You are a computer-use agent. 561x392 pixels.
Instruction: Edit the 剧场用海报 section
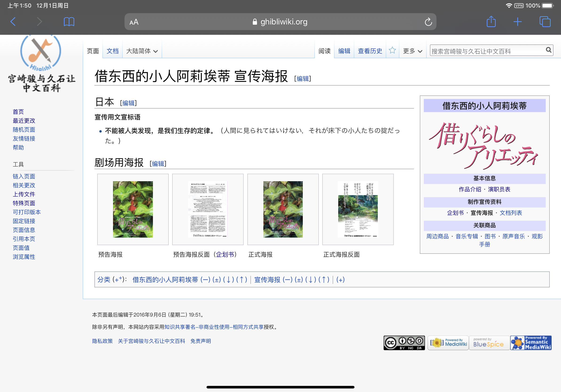tap(158, 164)
